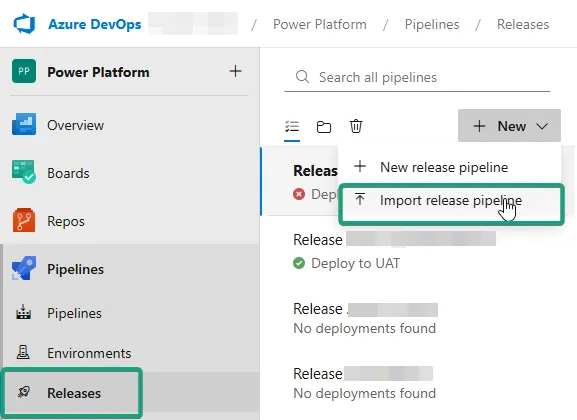Click the trash bin delete icon
577x420 pixels.
tap(356, 126)
